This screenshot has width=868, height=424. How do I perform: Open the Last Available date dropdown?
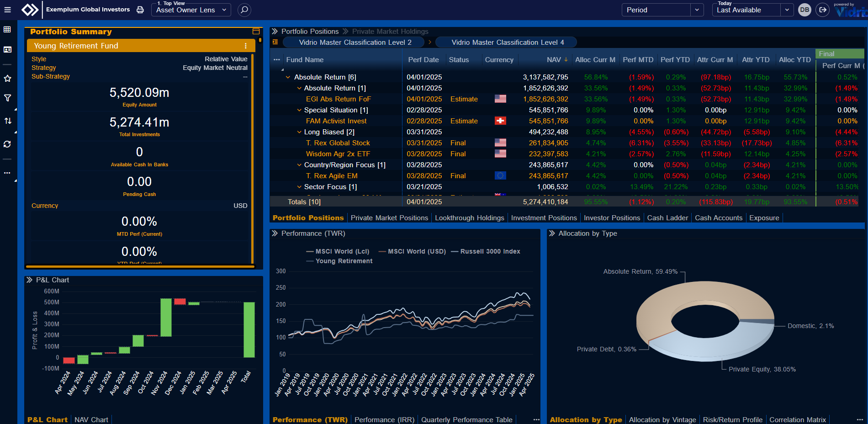tap(752, 10)
